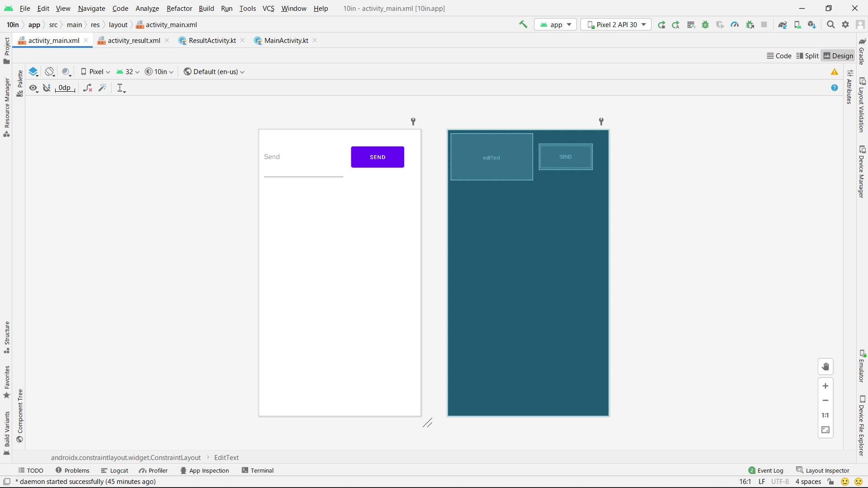Click the Zoom to Fit Screen icon
Viewport: 868px width, 488px height.
(x=826, y=430)
